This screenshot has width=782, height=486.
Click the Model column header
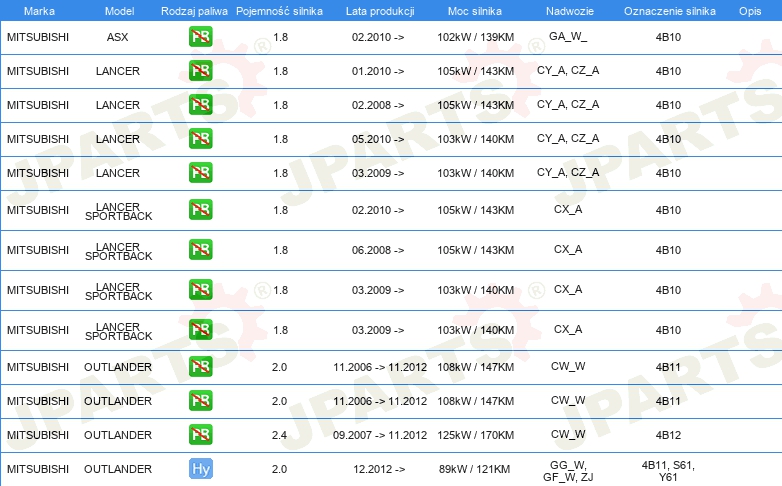(119, 11)
